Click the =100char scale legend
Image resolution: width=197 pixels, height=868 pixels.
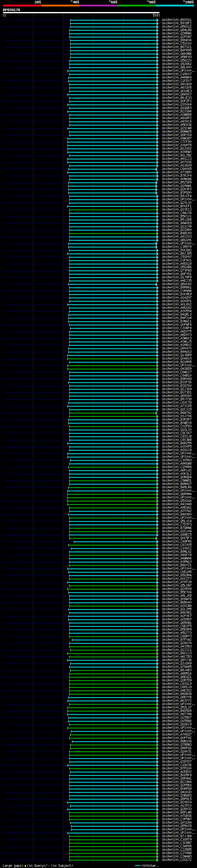[x=147, y=866]
